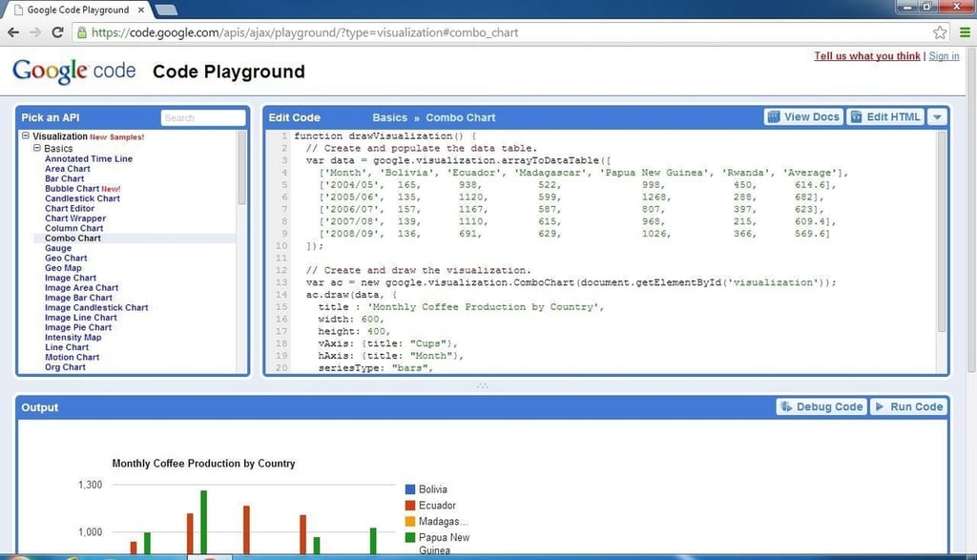977x560 pixels.
Task: Click chart title 'Monthly Coffee Production by Country'
Action: 203,464
